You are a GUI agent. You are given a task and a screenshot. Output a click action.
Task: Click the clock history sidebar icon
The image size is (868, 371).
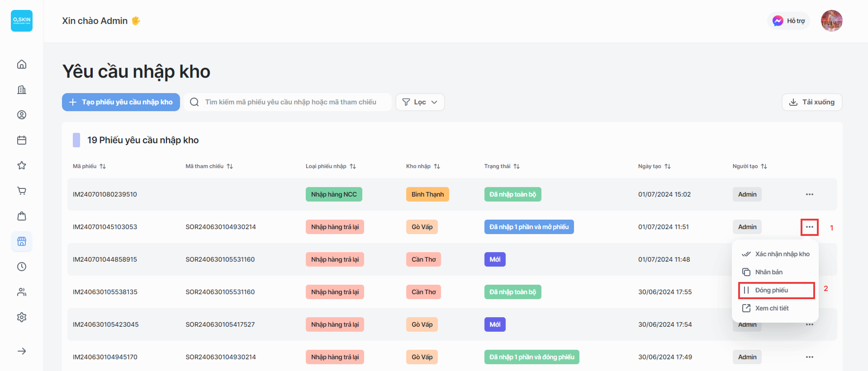(x=21, y=267)
